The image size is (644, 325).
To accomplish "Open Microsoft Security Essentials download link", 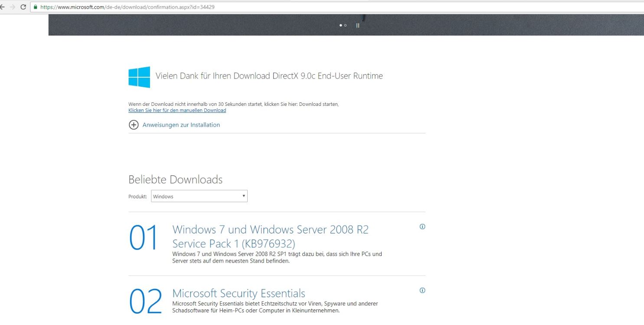I will tap(239, 293).
